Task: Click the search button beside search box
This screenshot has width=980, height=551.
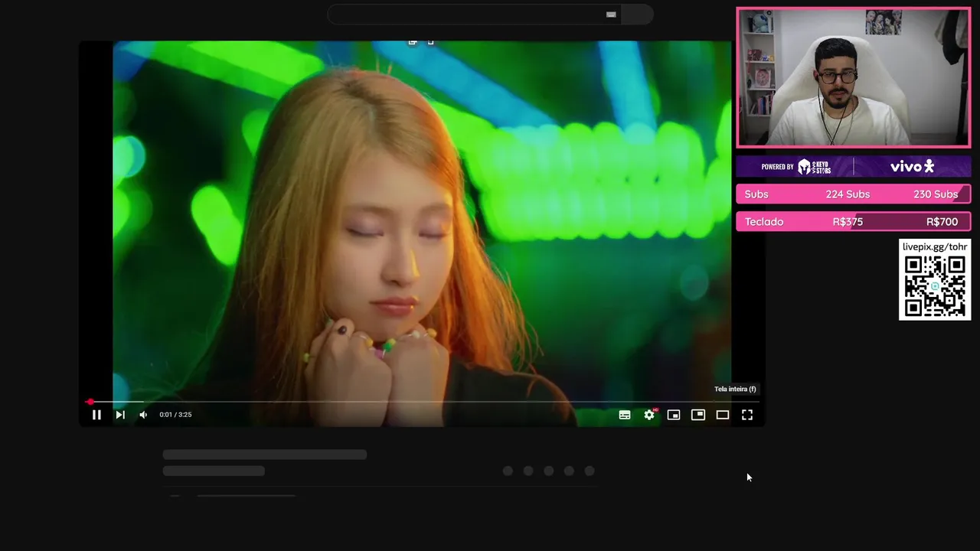Action: tap(637, 14)
